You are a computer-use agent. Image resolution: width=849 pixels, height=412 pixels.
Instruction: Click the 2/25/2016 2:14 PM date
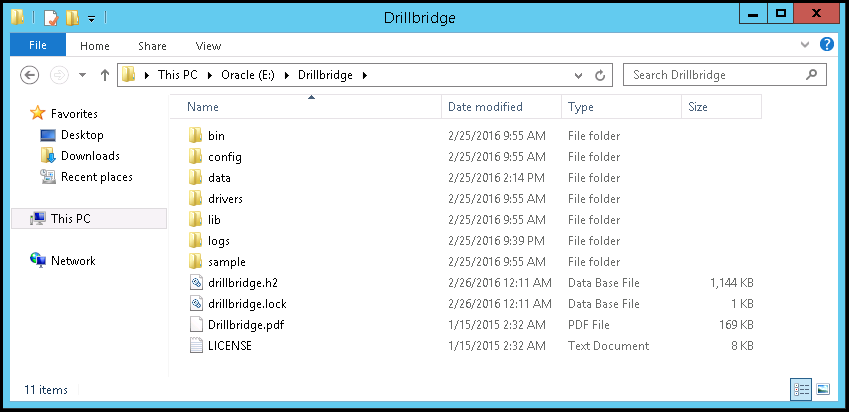click(x=497, y=178)
